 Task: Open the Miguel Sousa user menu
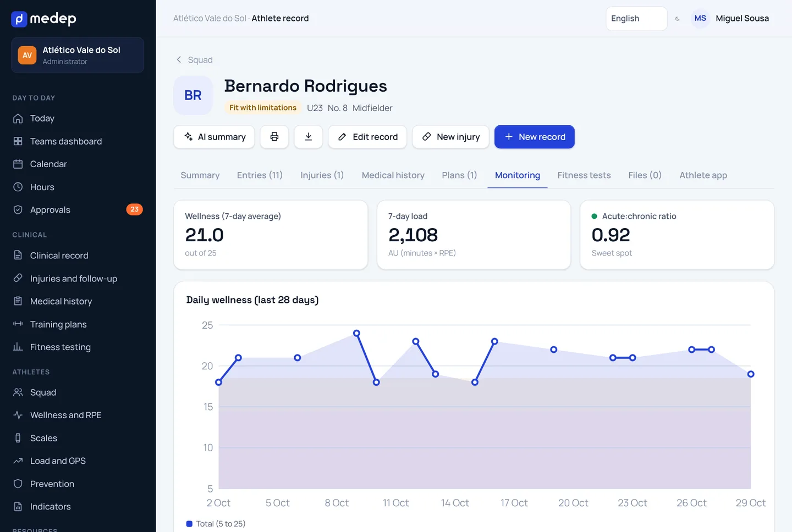731,19
